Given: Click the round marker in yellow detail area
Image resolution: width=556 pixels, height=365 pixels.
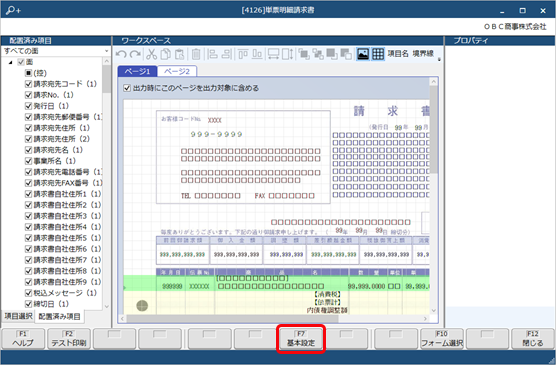Looking at the screenshot, I should [142, 305].
